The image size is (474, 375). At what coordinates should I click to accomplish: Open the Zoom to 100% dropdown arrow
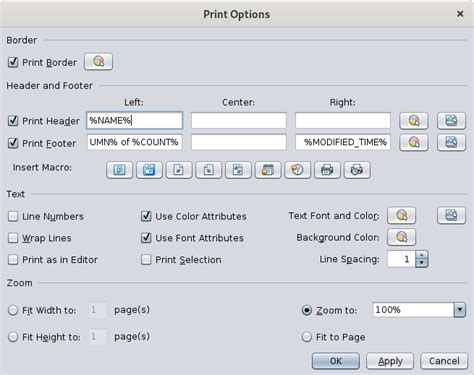460,310
